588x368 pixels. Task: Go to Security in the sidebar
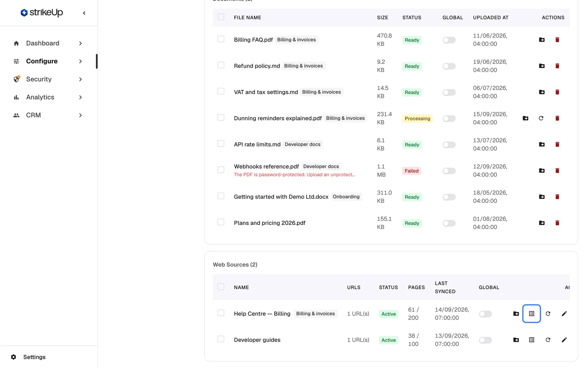click(39, 79)
